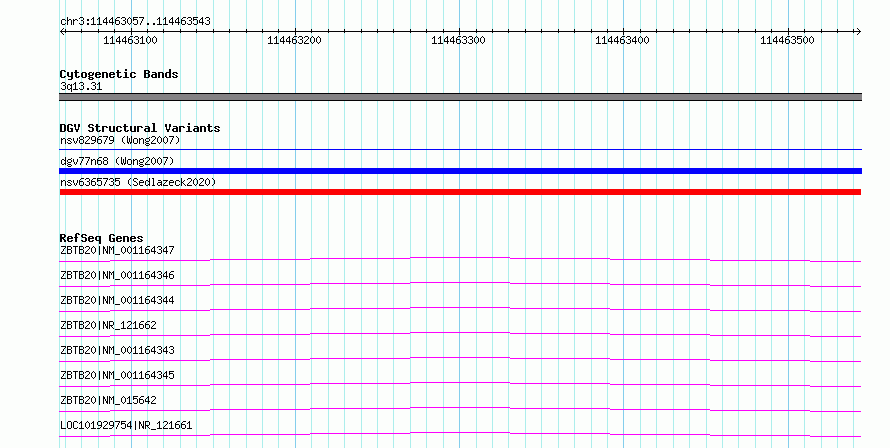Select the magenta intron line of NM_001164346
The image size is (890, 448).
[460, 284]
